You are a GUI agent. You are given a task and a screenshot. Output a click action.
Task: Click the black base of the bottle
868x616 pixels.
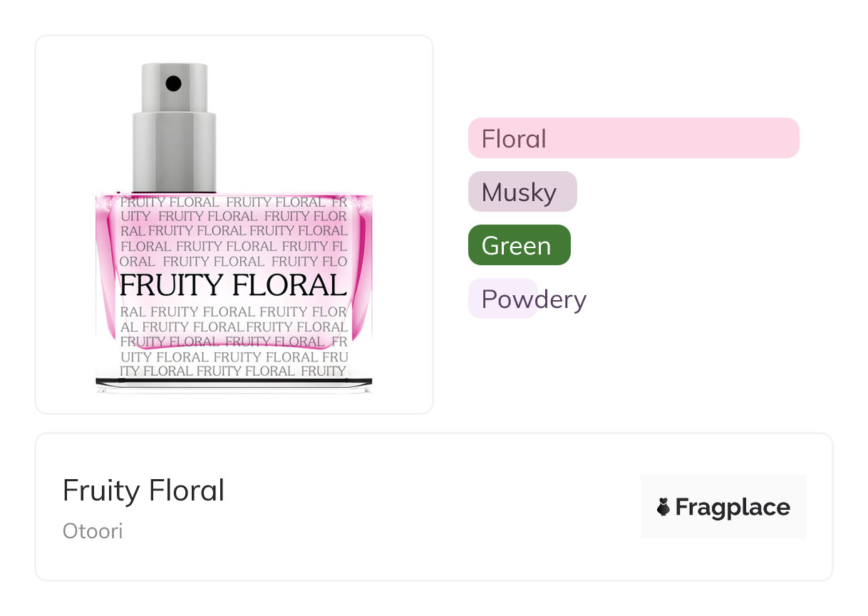[234, 381]
